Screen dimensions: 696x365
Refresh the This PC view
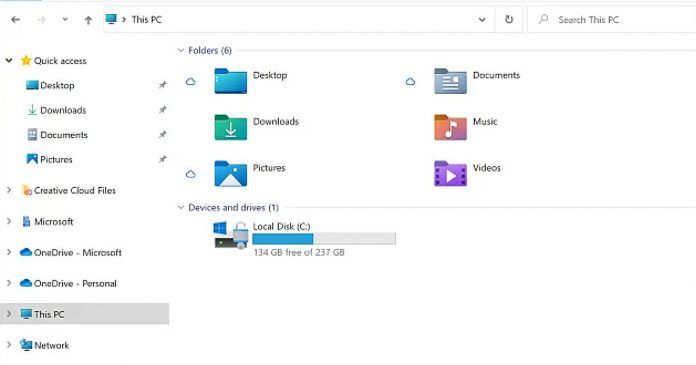(x=509, y=20)
